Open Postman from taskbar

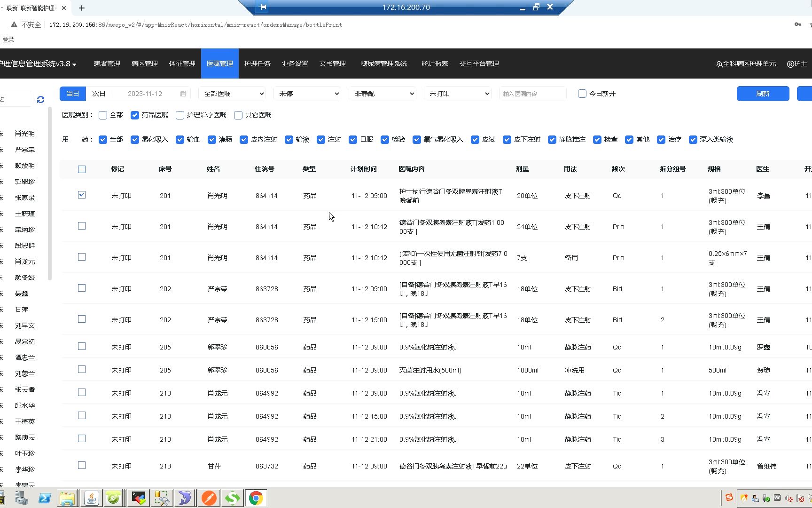209,498
